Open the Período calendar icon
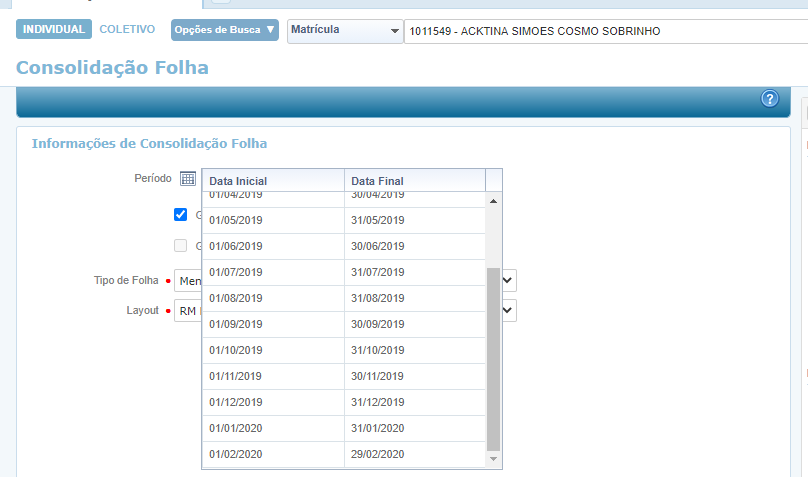808x477 pixels. point(188,179)
